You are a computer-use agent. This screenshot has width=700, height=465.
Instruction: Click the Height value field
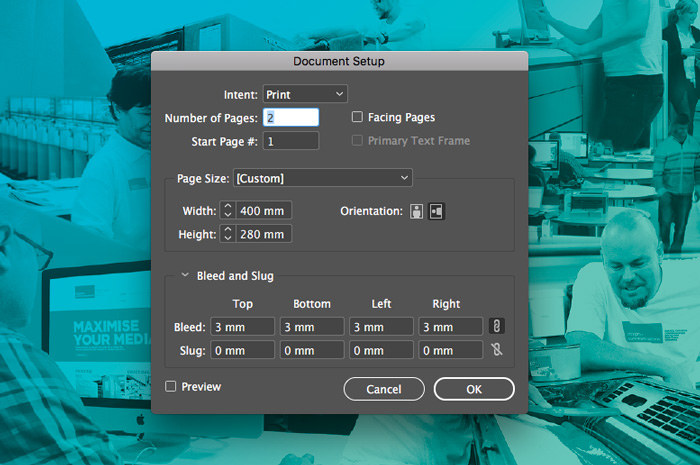pyautogui.click(x=265, y=234)
